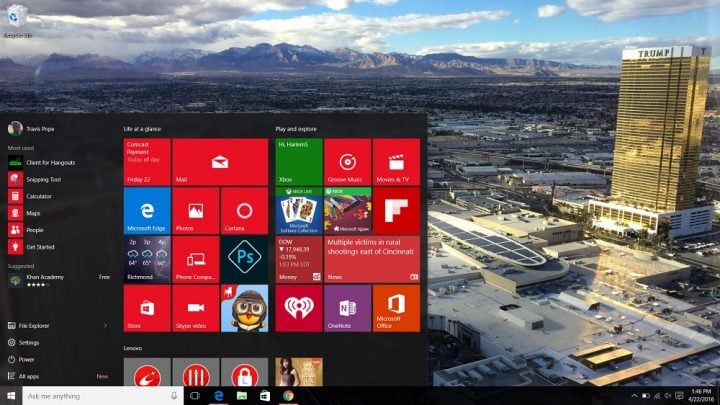
Task: Open the Travis Pope user account menu
Action: [31, 129]
